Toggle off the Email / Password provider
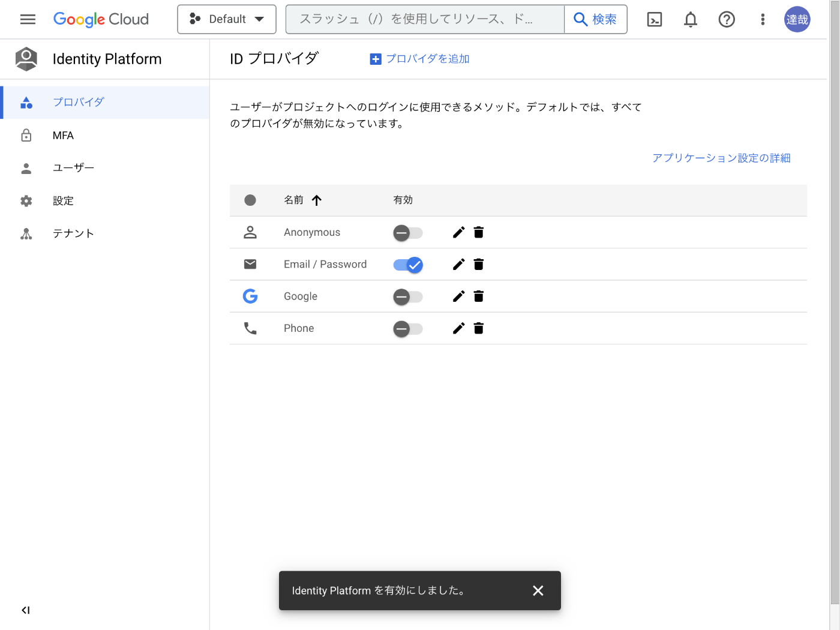The image size is (840, 630). coord(408,265)
